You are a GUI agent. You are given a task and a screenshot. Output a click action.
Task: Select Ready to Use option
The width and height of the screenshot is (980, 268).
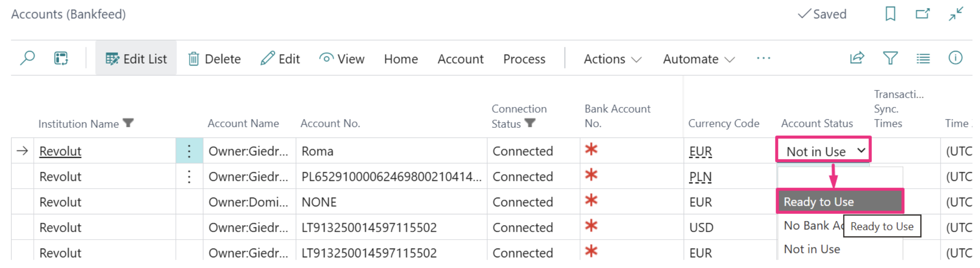coord(840,201)
